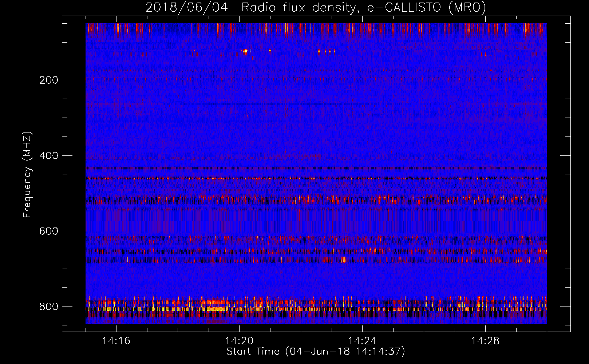Click the bright burst spot just after 14:20 near 130 MHz
The height and width of the screenshot is (364, 589).
pos(246,51)
